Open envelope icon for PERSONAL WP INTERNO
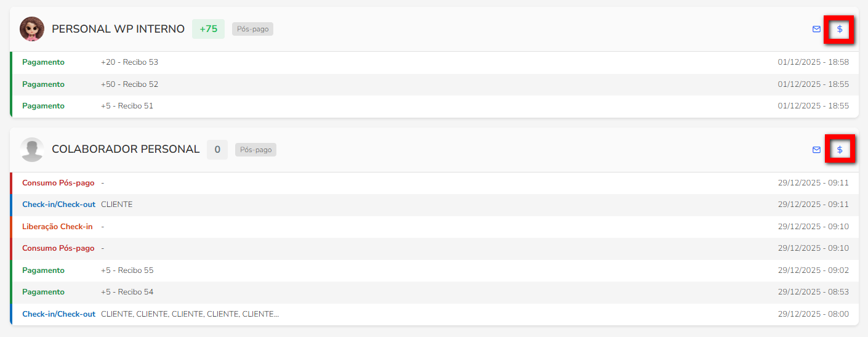The width and height of the screenshot is (868, 337). [816, 29]
